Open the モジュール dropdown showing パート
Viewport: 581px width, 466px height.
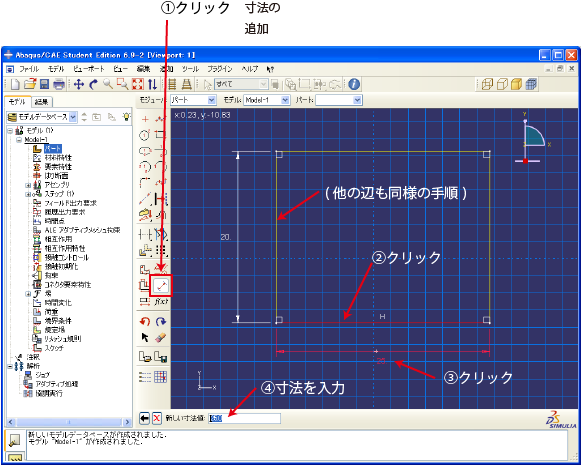pyautogui.click(x=193, y=100)
